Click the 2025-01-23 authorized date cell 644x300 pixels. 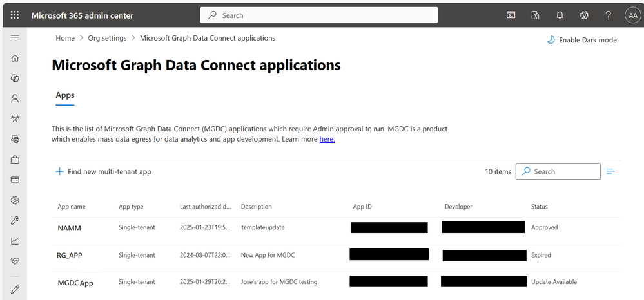(204, 227)
